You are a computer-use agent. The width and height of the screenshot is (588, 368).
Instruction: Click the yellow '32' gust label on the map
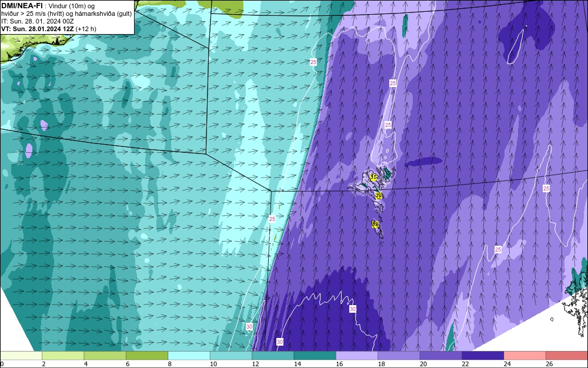pyautogui.click(x=375, y=224)
